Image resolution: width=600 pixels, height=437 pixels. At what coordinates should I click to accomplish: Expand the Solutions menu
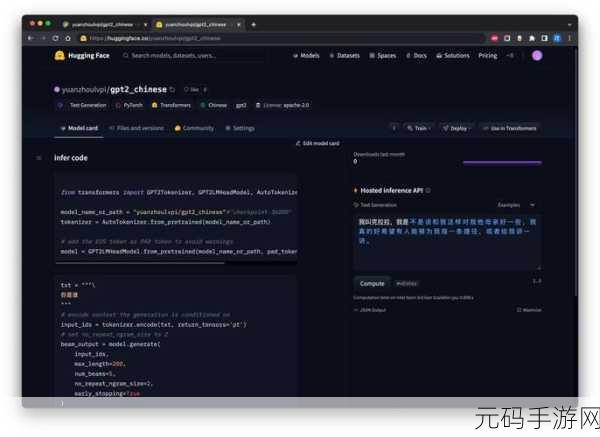click(x=453, y=56)
